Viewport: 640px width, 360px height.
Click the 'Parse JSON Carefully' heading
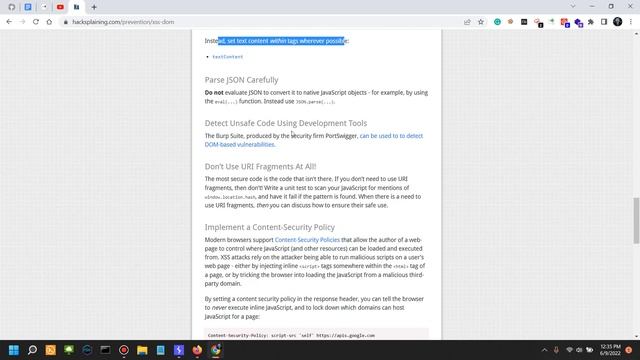(242, 80)
